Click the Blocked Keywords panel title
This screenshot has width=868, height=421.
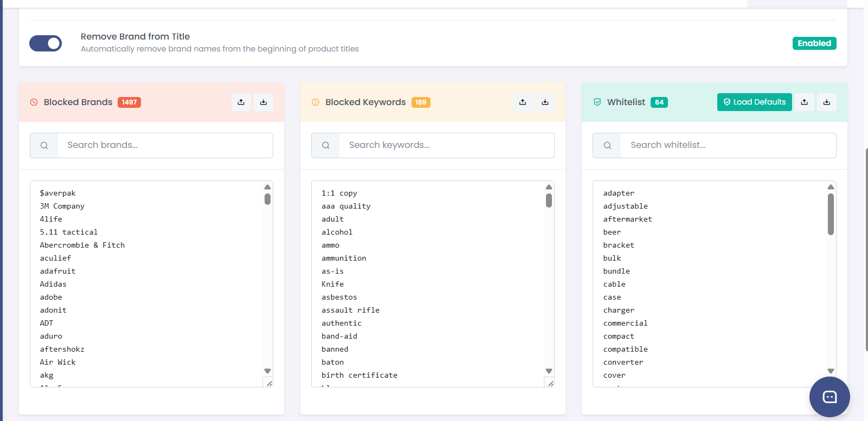(x=365, y=102)
